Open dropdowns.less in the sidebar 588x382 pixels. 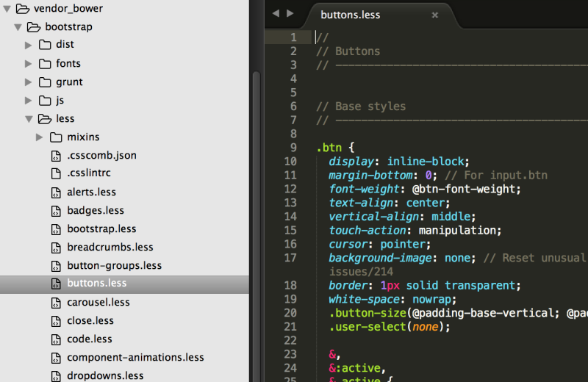coord(105,375)
